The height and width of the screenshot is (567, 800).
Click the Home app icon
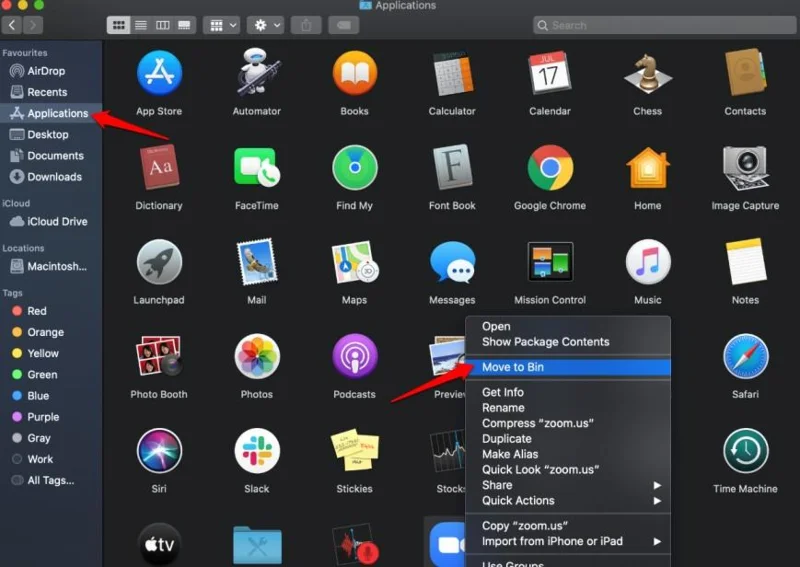(x=648, y=167)
